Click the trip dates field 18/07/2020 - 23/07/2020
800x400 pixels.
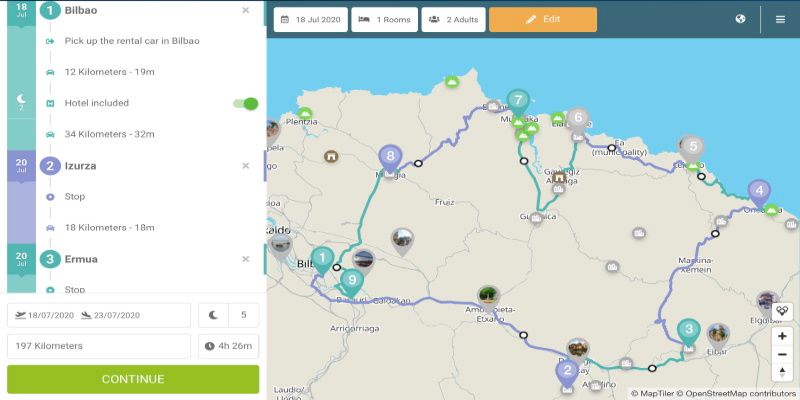[x=99, y=315]
